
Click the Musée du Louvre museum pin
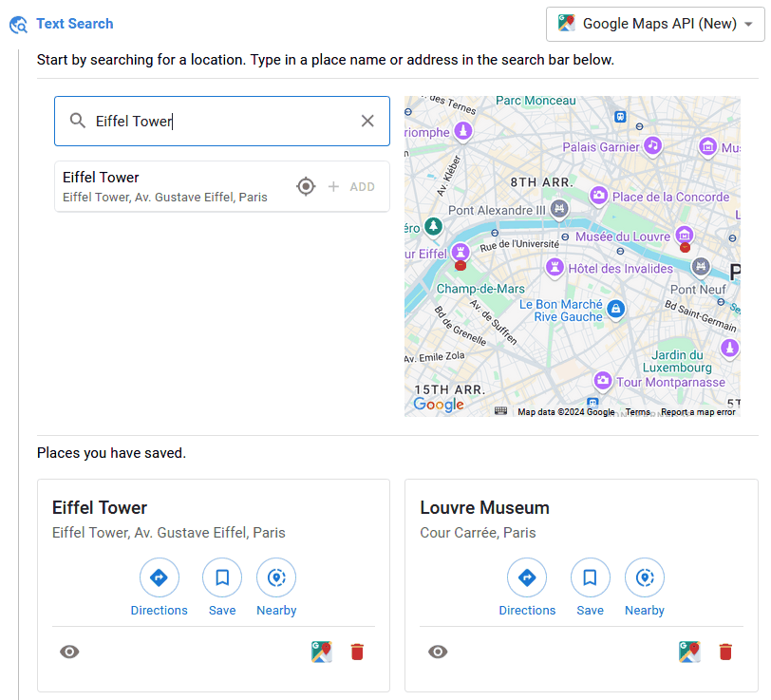pyautogui.click(x=685, y=235)
